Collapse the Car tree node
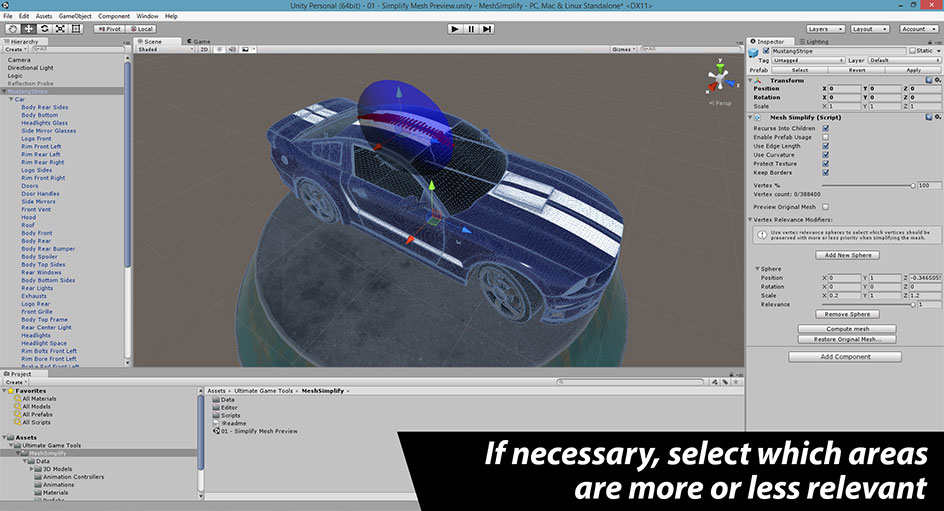Viewport: 944px width, 511px height. pyautogui.click(x=10, y=99)
